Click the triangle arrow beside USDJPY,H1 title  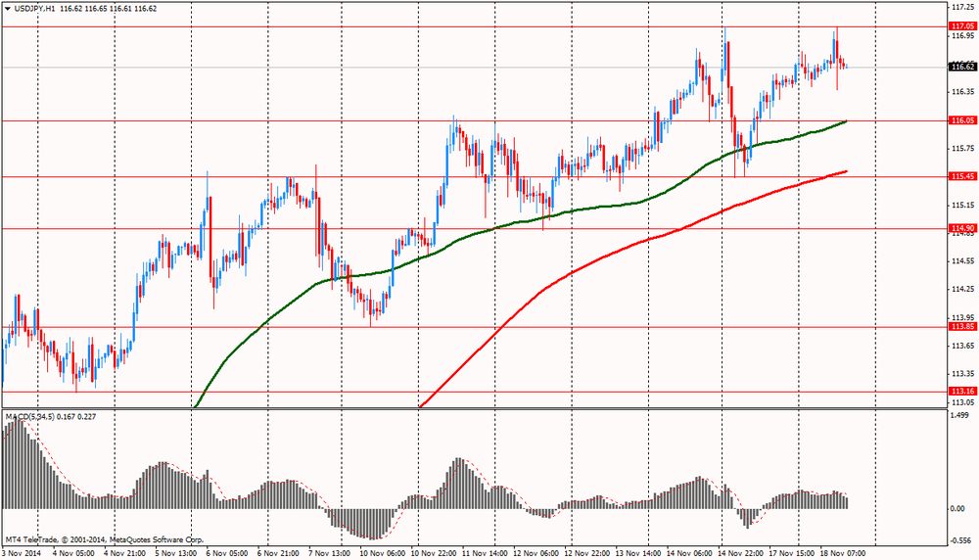(7, 9)
